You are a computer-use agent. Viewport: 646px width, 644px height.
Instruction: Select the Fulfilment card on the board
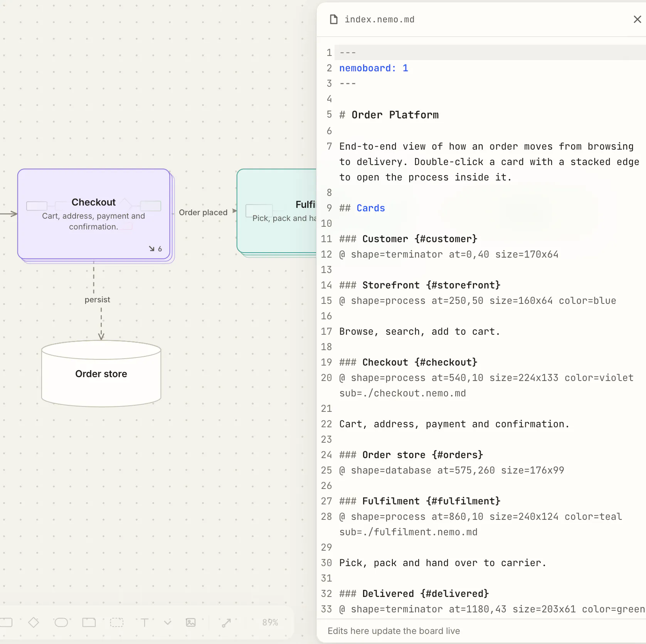pos(277,211)
